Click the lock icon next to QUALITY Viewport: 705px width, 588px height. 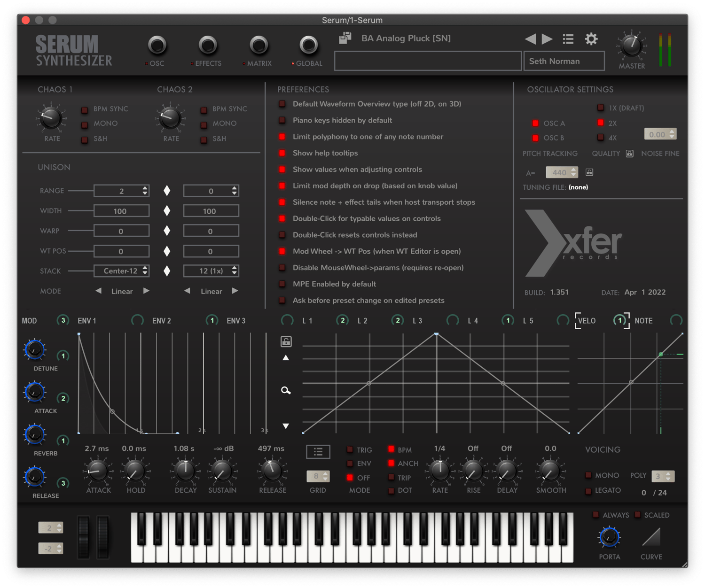click(630, 154)
